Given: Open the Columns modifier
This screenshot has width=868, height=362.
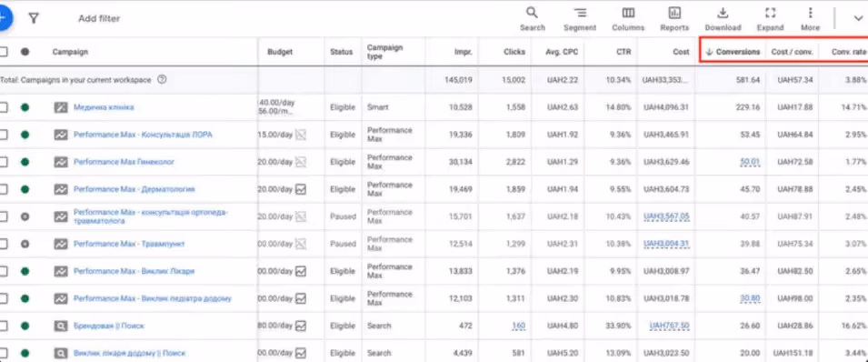Looking at the screenshot, I should click(628, 19).
